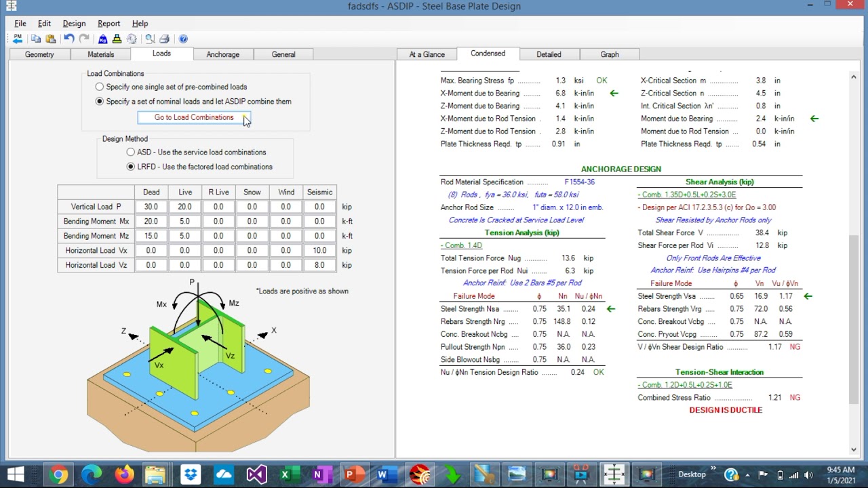Open OneDrive cloud app in taskbar
Screen dimensions: 868x488
click(223, 474)
